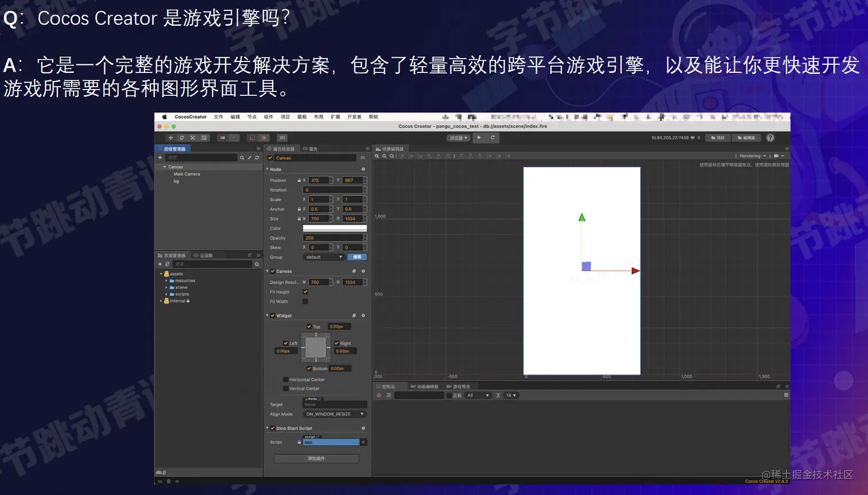Select Main Camera in hierarchy
868x495 pixels.
187,174
